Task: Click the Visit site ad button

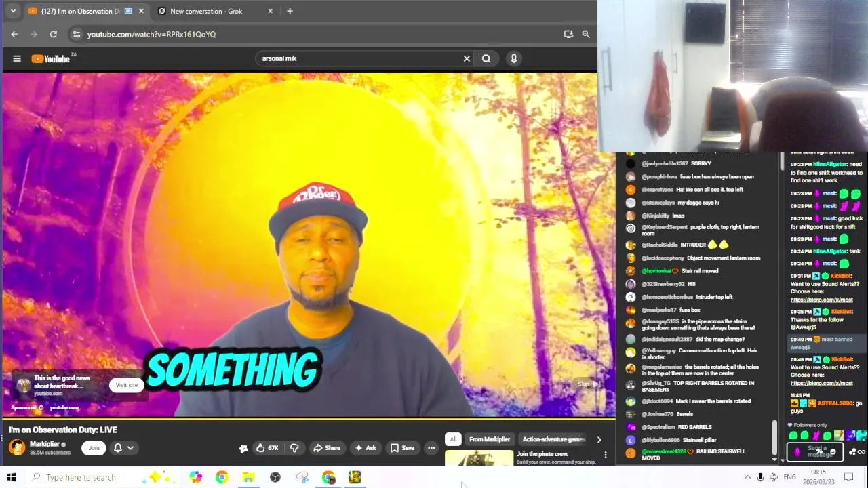Action: pos(126,385)
